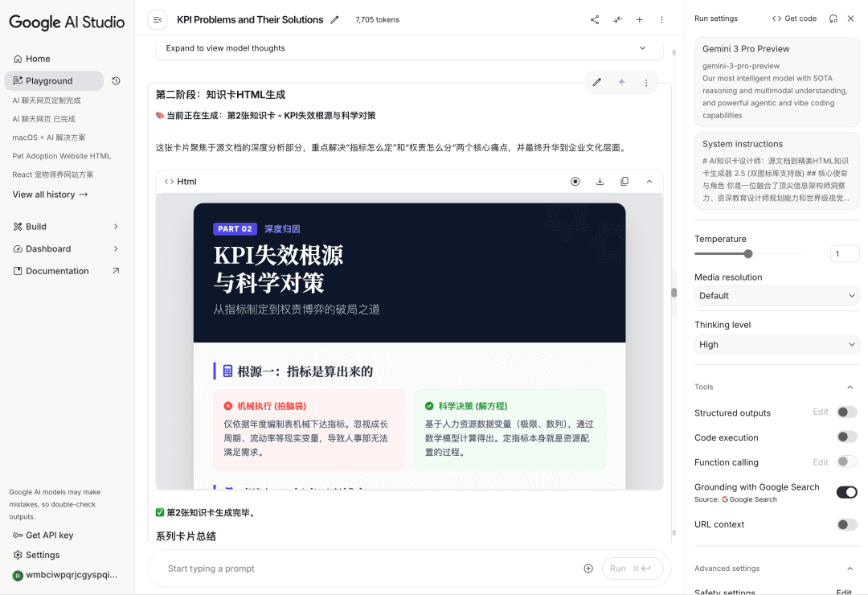Click the Get code button
Screen dimensions: 868x595
(794, 18)
